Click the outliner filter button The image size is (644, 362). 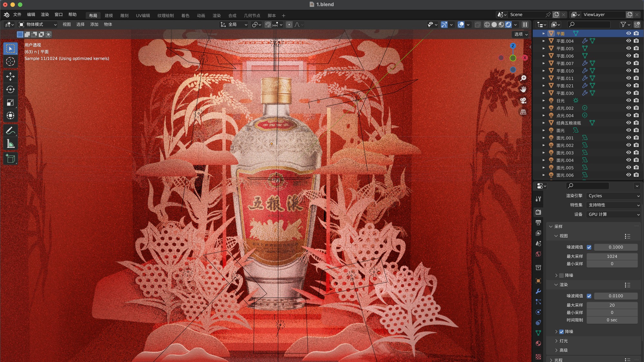(625, 24)
